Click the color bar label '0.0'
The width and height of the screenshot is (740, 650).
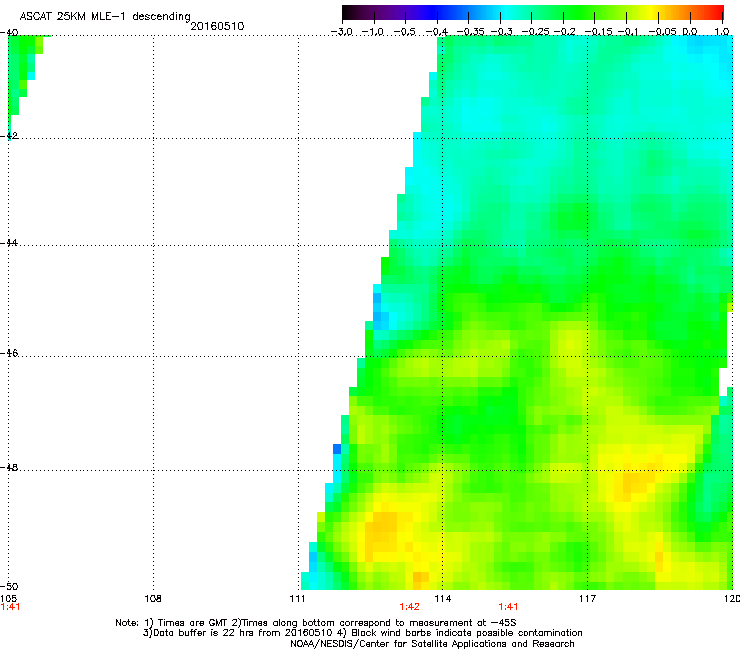pos(690,32)
